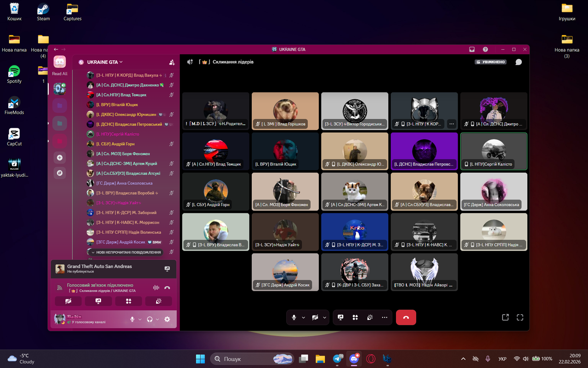Select Віталій Ющик in voice member list
The width and height of the screenshot is (588, 368).
coord(131,104)
